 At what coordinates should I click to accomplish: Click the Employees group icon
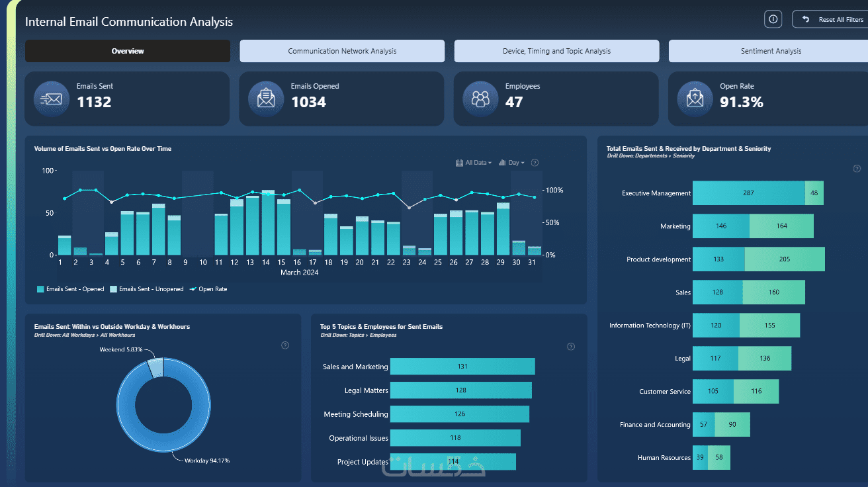480,99
